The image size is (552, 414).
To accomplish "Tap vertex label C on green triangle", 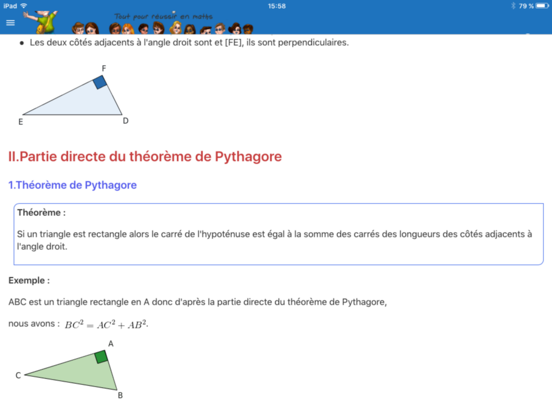I will coord(18,375).
